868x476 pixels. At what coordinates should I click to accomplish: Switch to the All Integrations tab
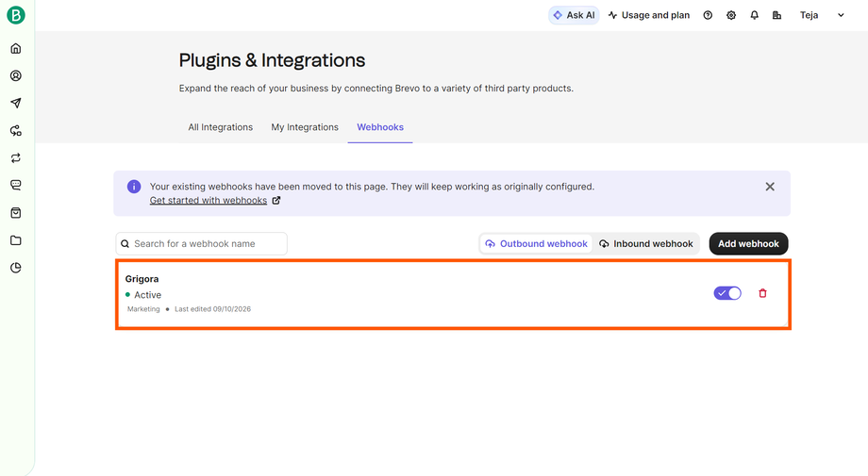point(221,127)
